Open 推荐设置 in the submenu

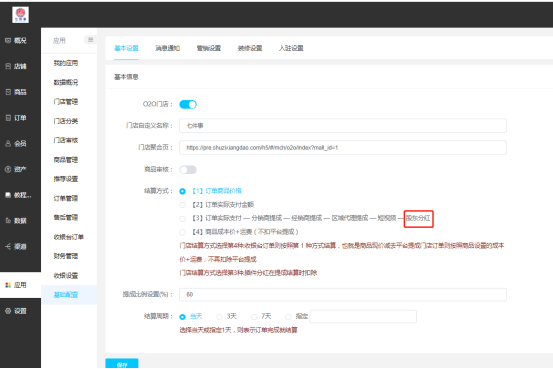click(66, 179)
